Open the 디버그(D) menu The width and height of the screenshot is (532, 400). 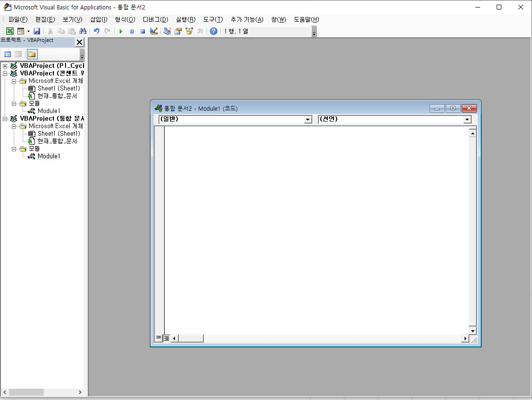[155, 20]
